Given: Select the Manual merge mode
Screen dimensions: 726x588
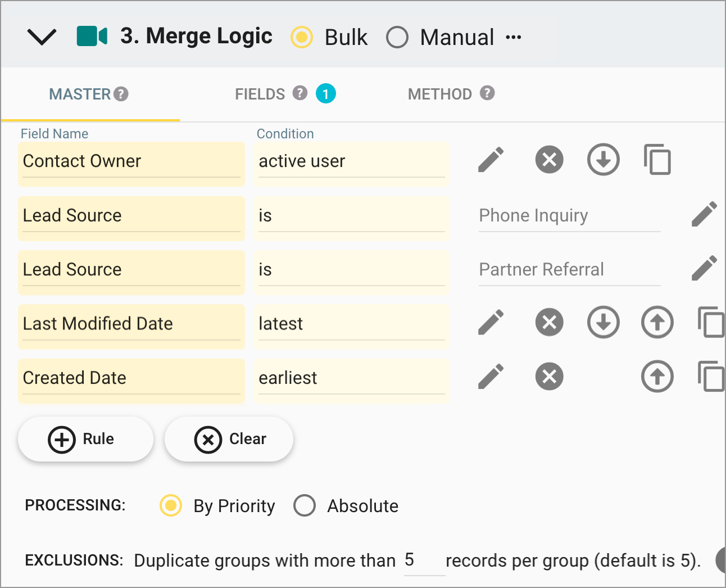Looking at the screenshot, I should pos(397,37).
